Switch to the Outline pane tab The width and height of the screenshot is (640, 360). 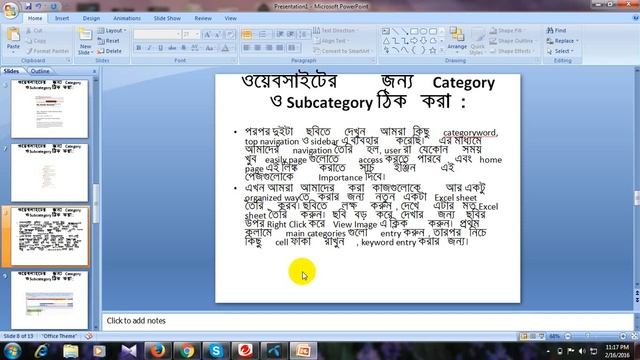click(x=40, y=71)
